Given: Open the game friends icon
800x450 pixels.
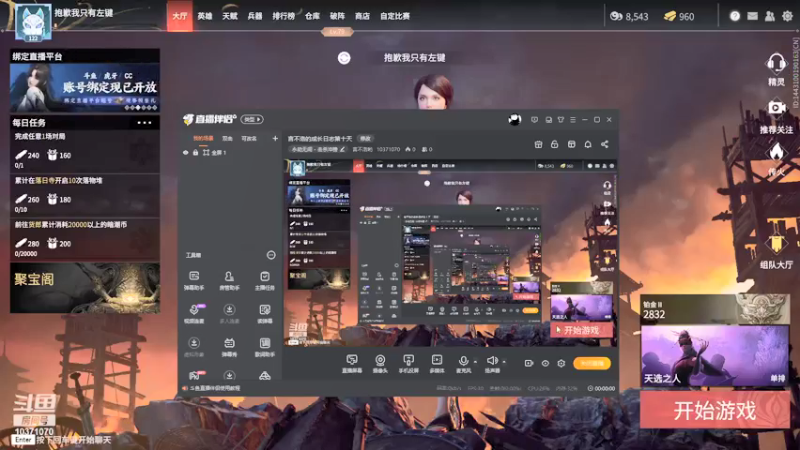Looking at the screenshot, I should coord(770,16).
